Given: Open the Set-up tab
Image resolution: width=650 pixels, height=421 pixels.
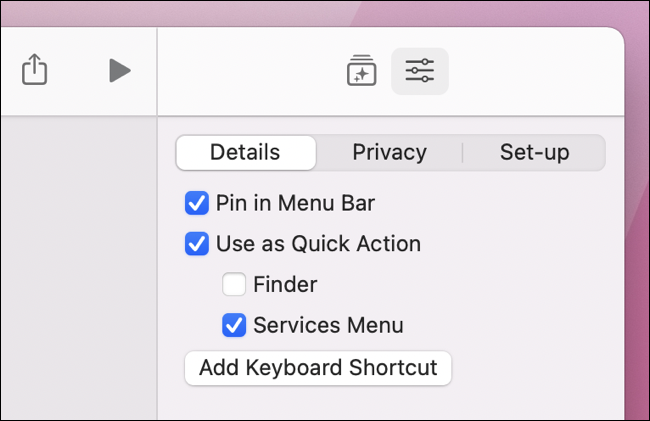Looking at the screenshot, I should pos(534,153).
